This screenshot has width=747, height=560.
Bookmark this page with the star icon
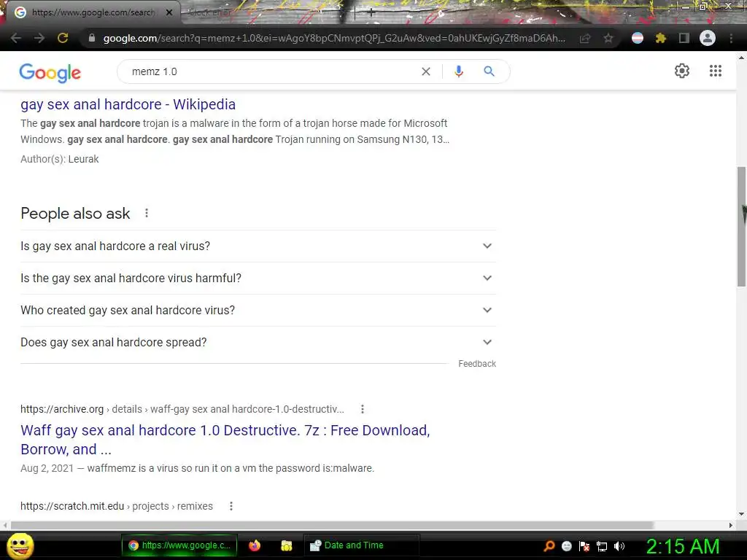tap(608, 38)
